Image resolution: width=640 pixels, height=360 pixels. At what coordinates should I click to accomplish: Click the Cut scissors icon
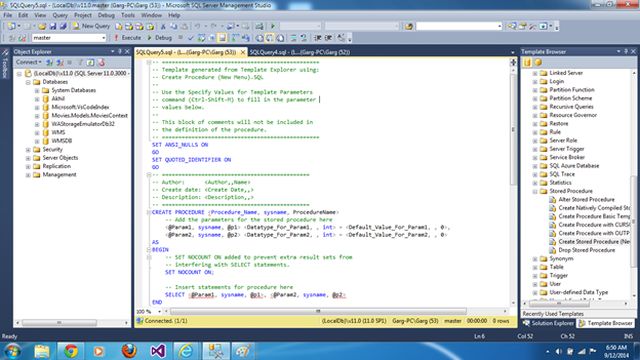click(163, 26)
